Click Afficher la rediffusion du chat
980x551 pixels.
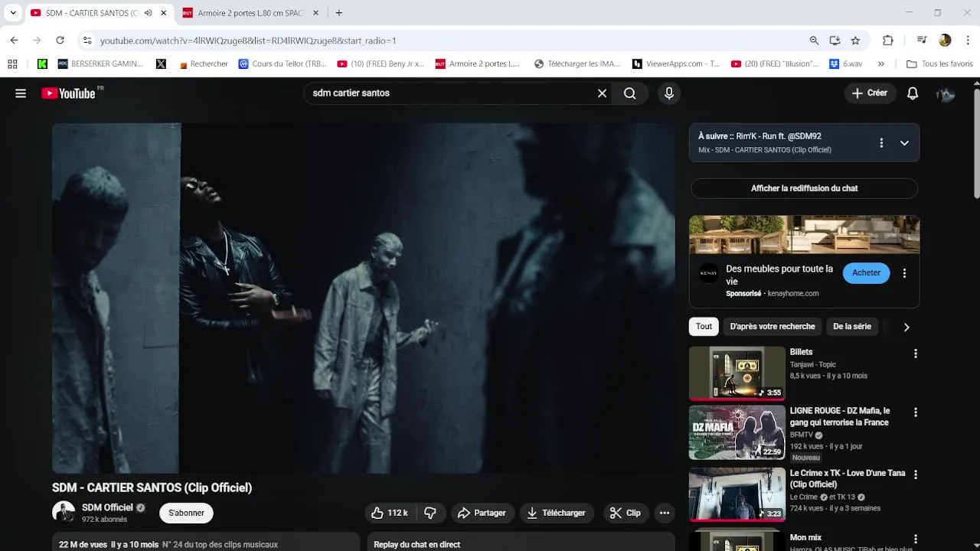click(x=804, y=188)
